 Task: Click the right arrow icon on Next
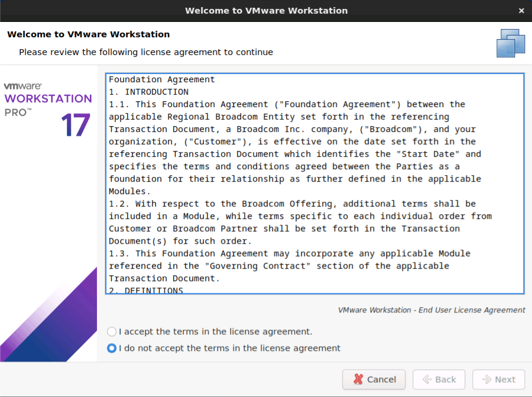tap(487, 379)
